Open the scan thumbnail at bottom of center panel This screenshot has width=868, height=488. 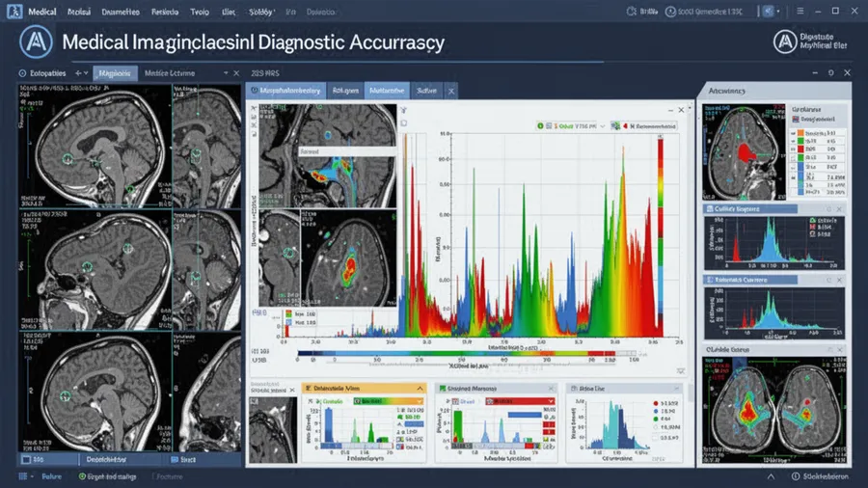point(272,430)
